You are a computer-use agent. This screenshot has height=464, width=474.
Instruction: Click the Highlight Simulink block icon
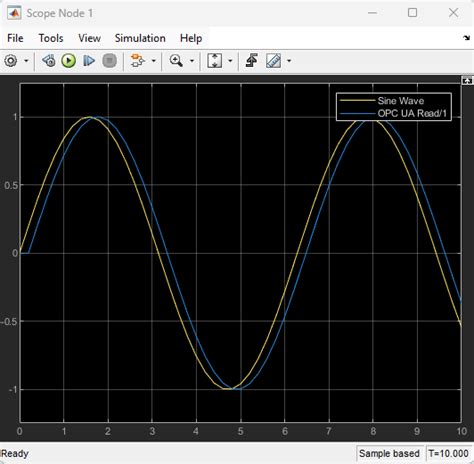pyautogui.click(x=137, y=61)
